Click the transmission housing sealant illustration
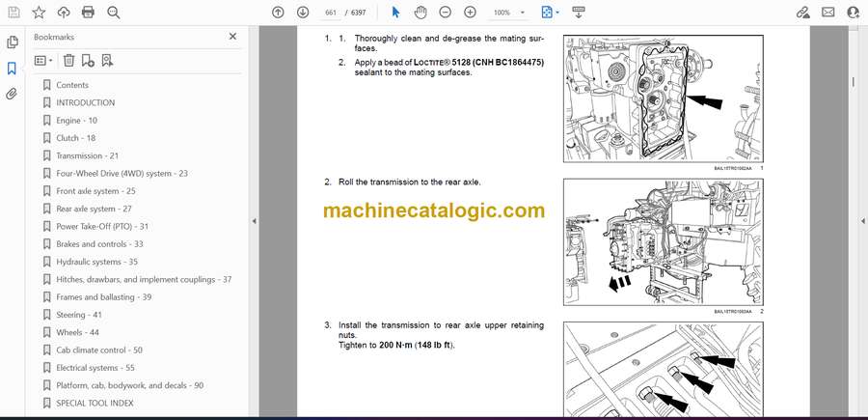The image size is (868, 420). click(664, 98)
